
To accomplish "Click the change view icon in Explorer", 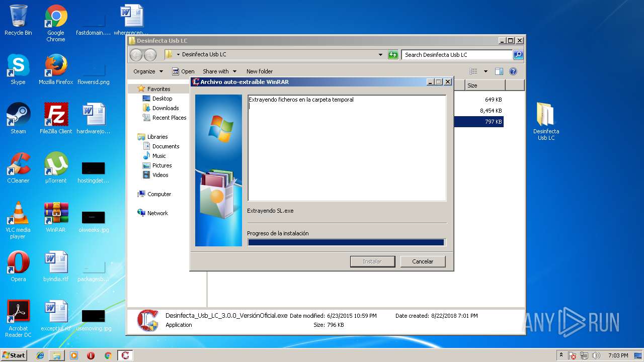I will [473, 71].
